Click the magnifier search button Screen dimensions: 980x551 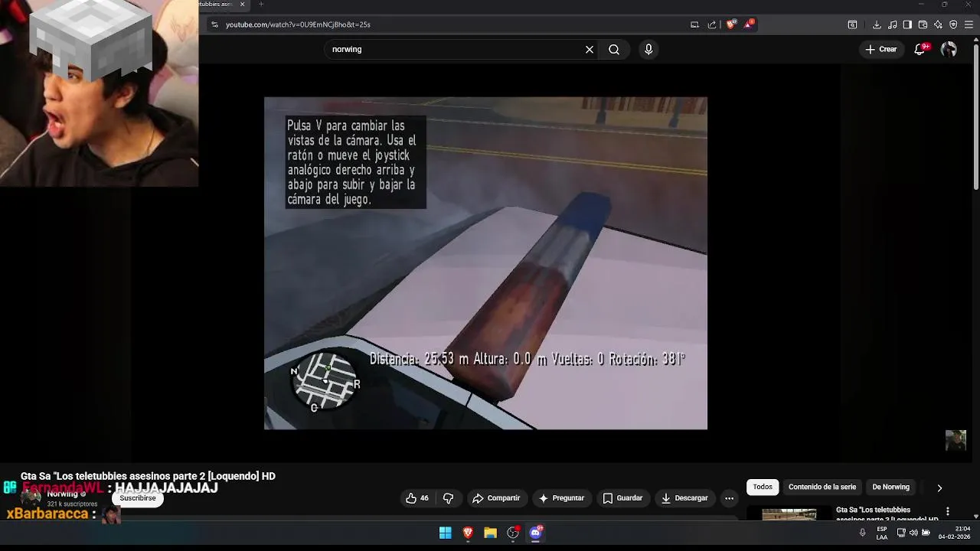coord(614,49)
